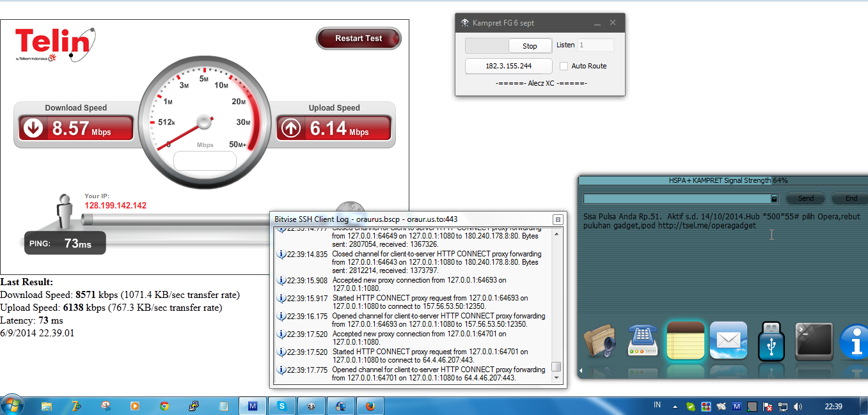This screenshot has height=415, width=868.
Task: Click the blank readout box under the gauge
Action: tap(205, 161)
